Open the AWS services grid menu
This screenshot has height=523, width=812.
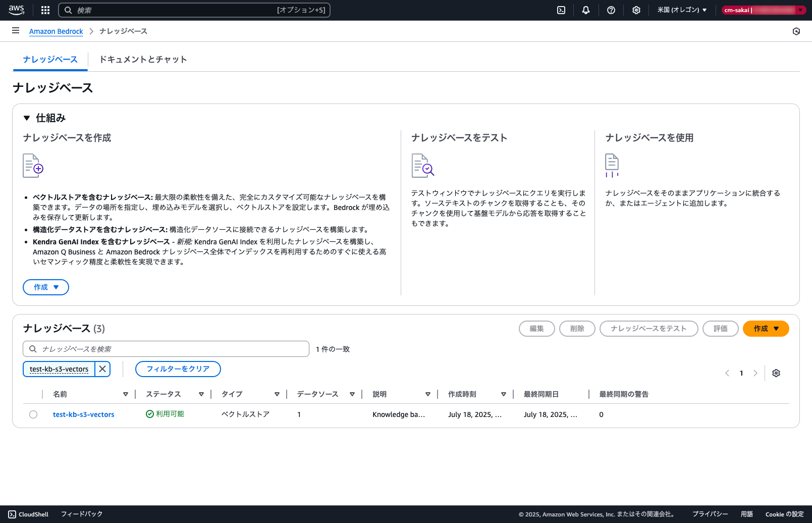45,10
